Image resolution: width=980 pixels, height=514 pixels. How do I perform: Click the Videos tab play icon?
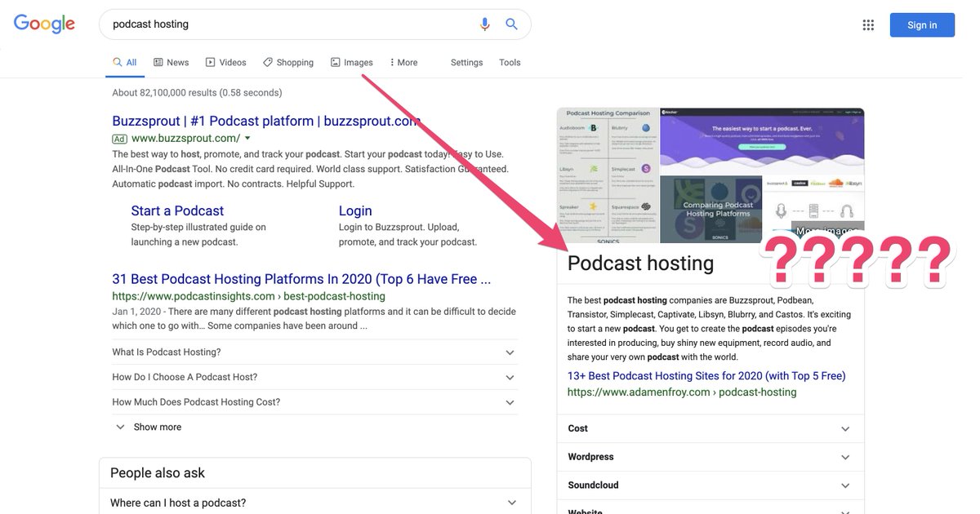pos(211,62)
